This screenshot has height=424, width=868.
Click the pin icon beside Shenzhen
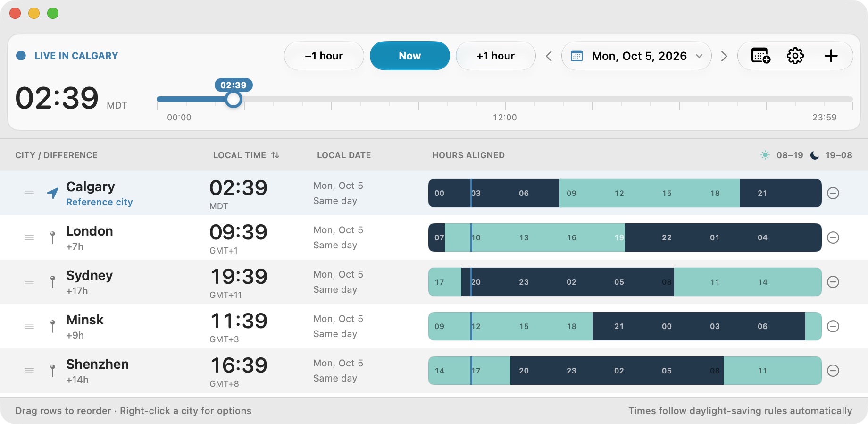(53, 371)
